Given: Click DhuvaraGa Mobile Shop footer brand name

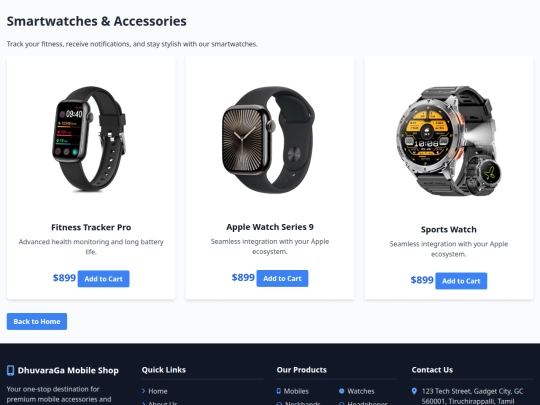Looking at the screenshot, I should point(68,370).
